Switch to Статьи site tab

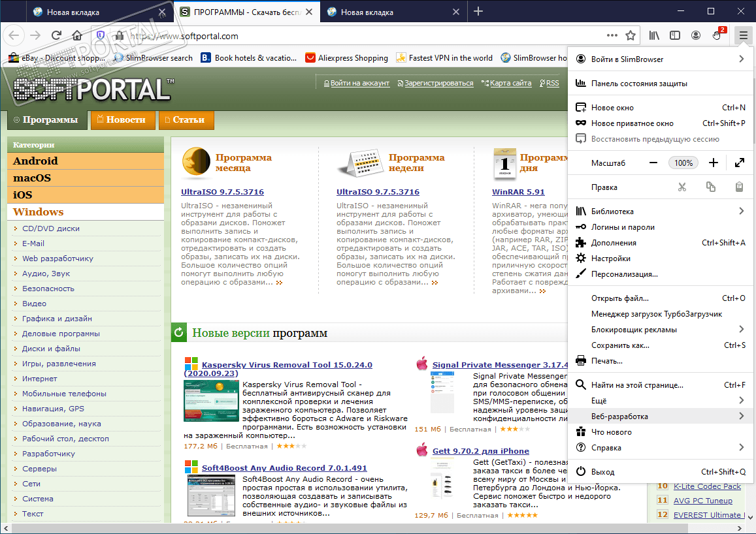click(x=186, y=120)
